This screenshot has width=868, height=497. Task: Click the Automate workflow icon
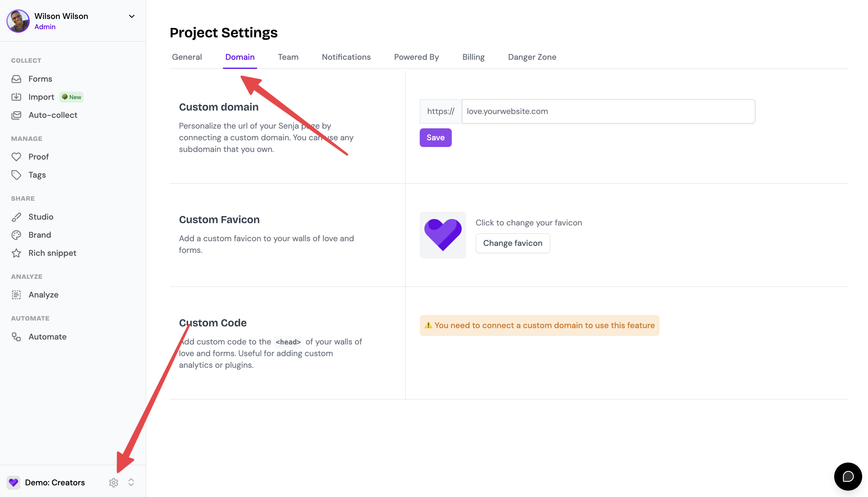16,337
